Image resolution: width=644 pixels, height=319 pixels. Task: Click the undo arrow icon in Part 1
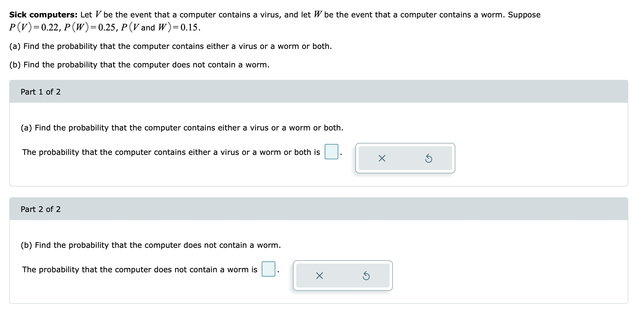click(x=429, y=159)
